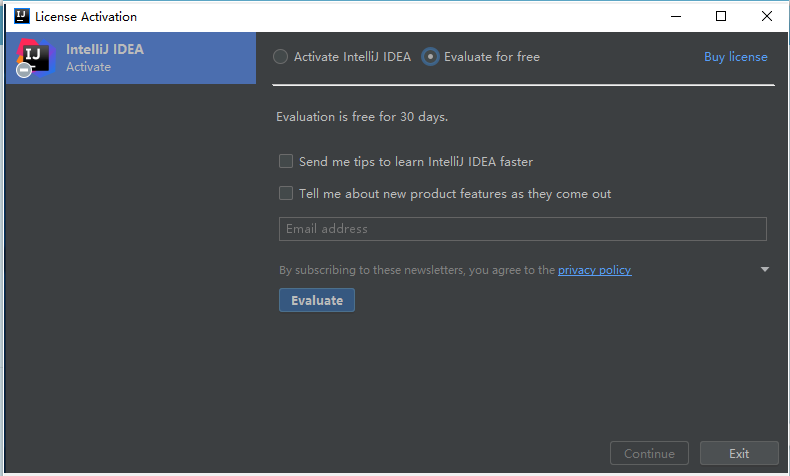Open the Buy license link

click(x=736, y=57)
